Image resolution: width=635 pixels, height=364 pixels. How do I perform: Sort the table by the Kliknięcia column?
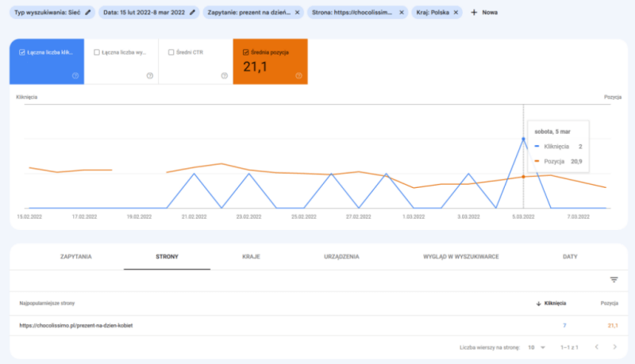click(551, 303)
